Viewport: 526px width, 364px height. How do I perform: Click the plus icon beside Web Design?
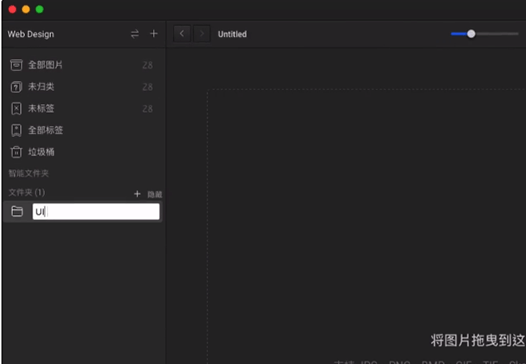point(154,34)
